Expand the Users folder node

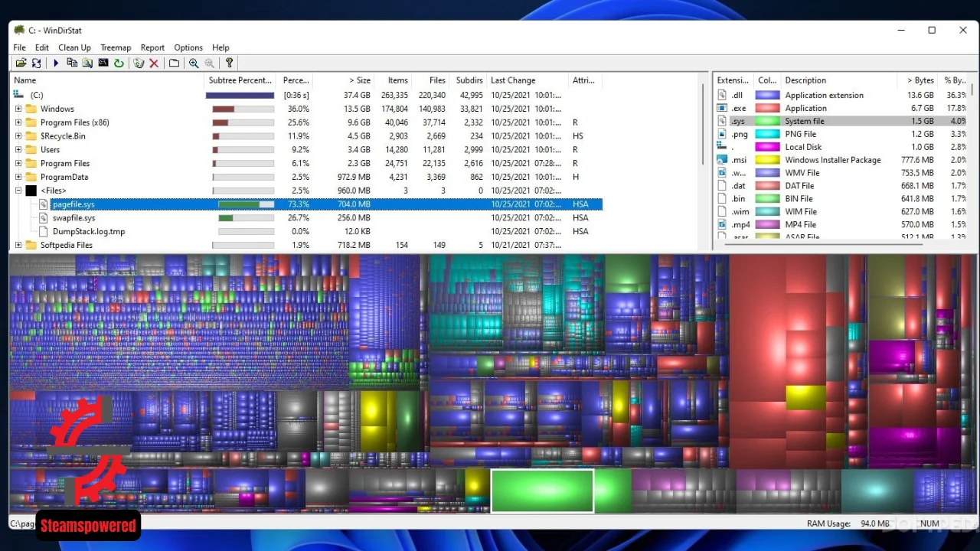coord(18,150)
